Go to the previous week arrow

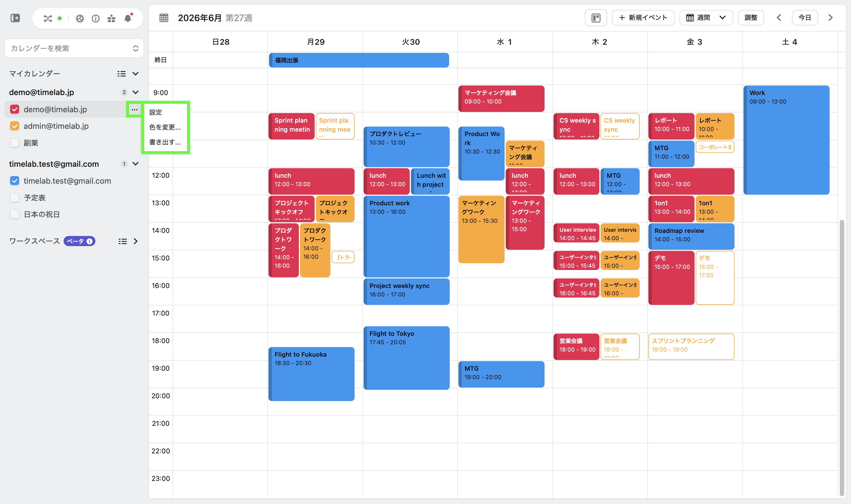(779, 18)
